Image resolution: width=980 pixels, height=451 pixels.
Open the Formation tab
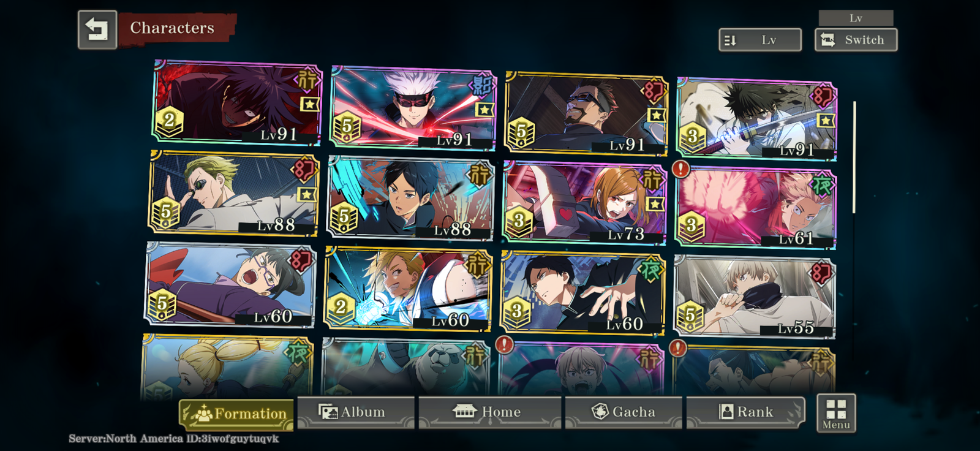(236, 414)
